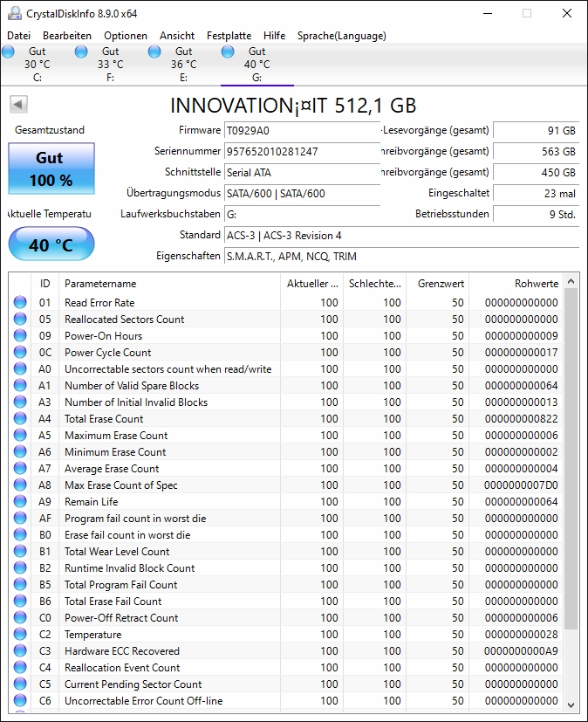Screen dimensions: 588x722
Task: Click status orb for Average Erase Count
Action: pos(20,468)
